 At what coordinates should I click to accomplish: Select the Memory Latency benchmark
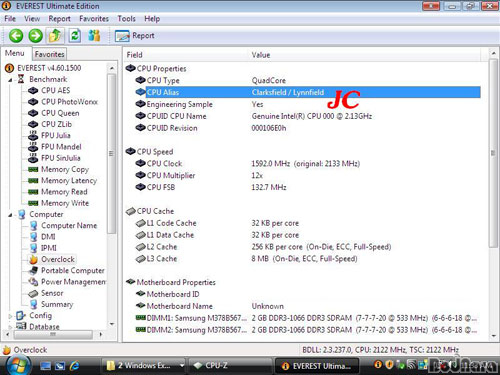[x=69, y=181]
